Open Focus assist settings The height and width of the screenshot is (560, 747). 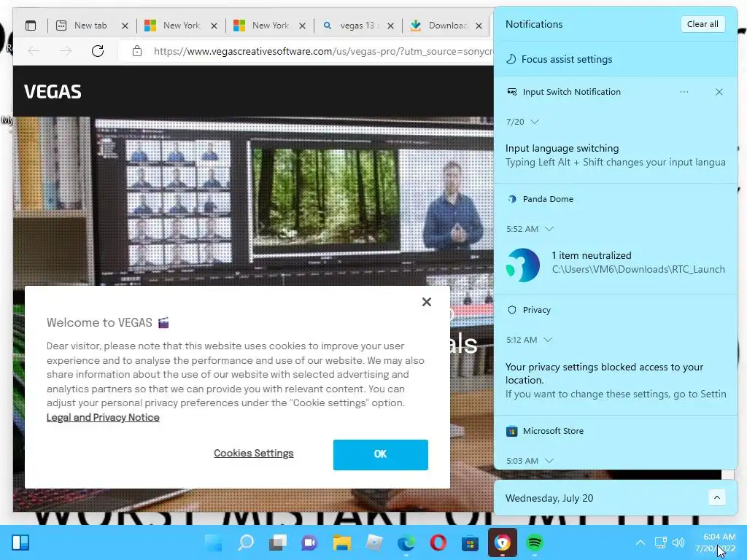point(560,60)
